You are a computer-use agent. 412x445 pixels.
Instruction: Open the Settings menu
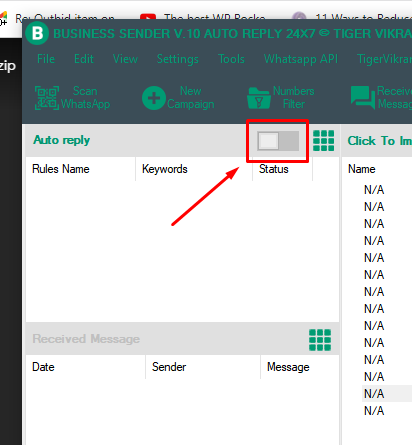coord(178,59)
